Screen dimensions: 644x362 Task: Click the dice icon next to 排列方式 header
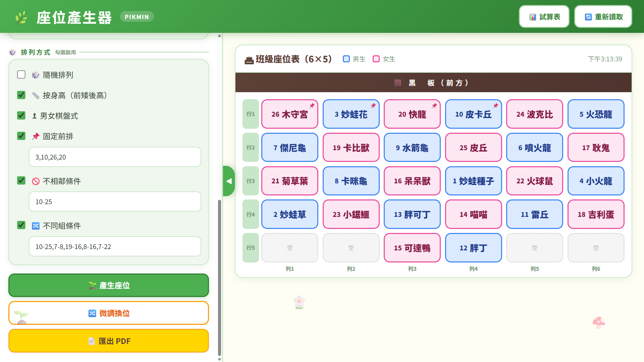coord(12,52)
